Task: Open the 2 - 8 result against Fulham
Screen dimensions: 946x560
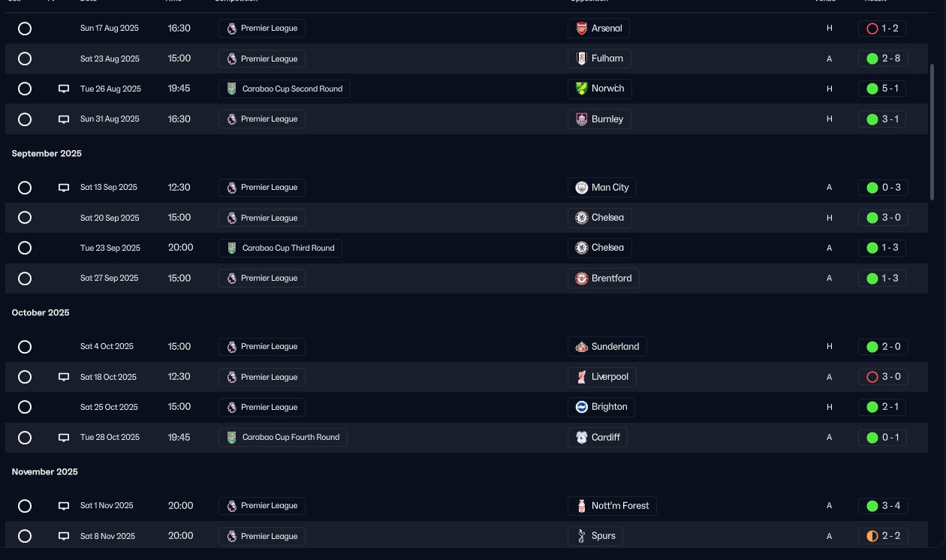Action: 883,59
